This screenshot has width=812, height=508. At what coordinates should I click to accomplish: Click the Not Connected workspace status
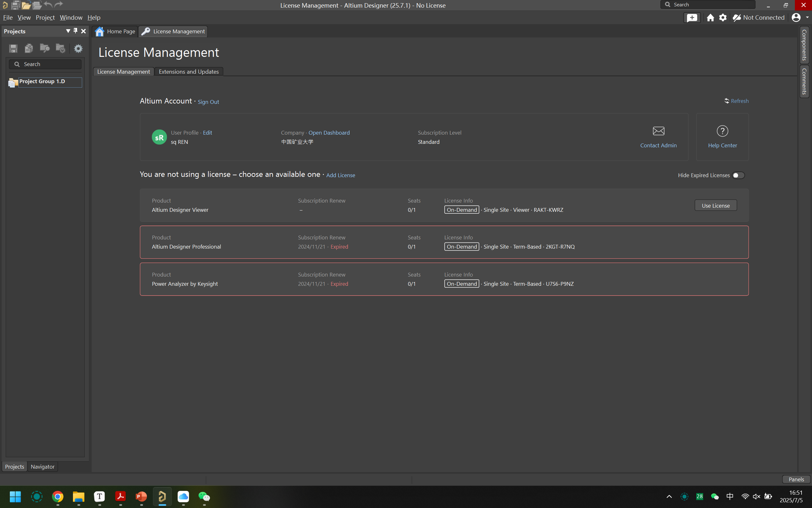point(759,17)
